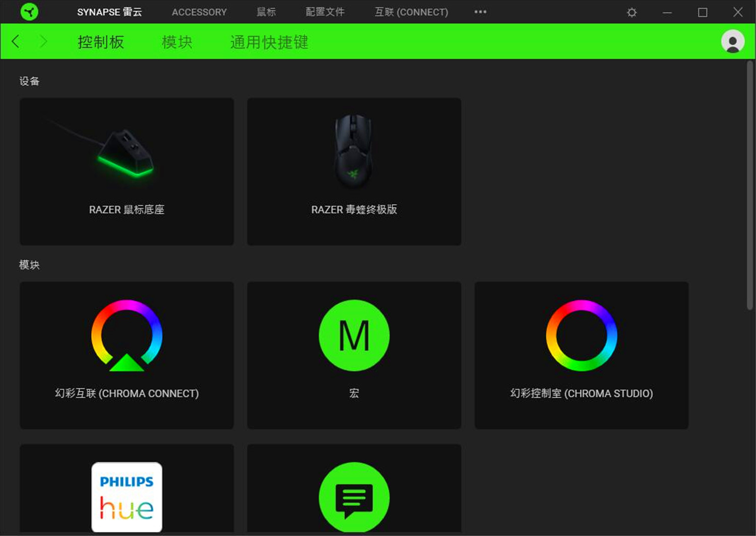The height and width of the screenshot is (536, 756).
Task: Minimize the Synapse window
Action: [x=667, y=12]
